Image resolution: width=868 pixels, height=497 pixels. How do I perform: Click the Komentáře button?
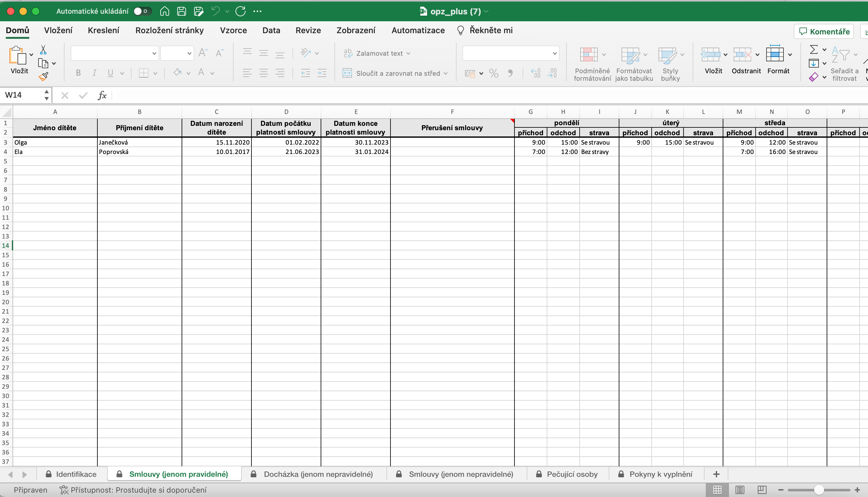pyautogui.click(x=824, y=32)
